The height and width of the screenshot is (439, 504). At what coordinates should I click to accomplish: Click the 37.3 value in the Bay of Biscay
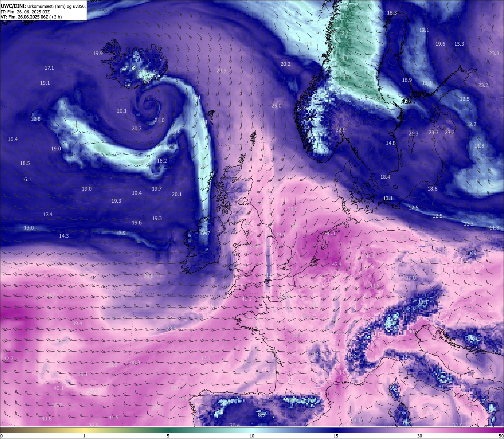point(205,359)
